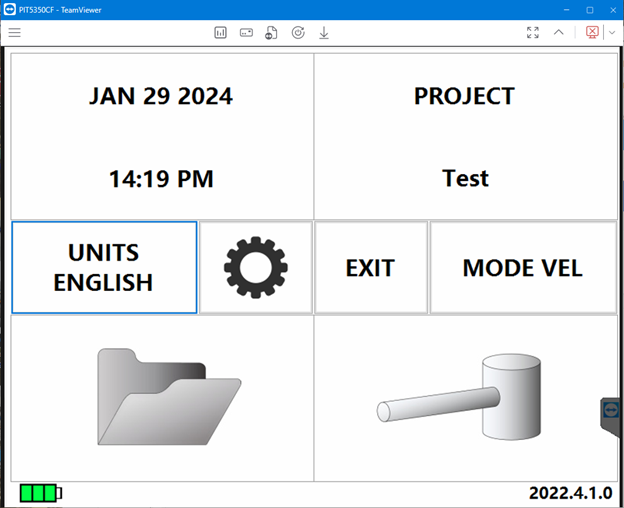624x508 pixels.
Task: Toggle the UNITS ENGLISH button
Action: pos(104,267)
